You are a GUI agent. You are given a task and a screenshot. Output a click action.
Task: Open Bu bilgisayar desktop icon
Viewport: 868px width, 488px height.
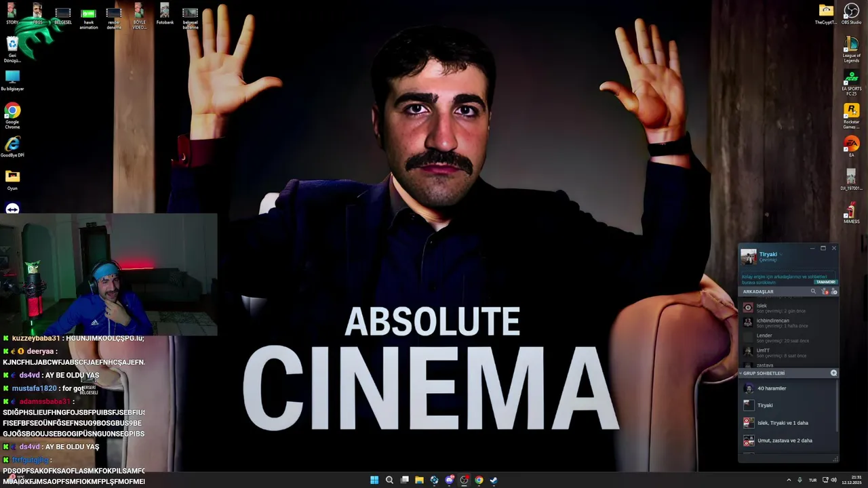click(12, 80)
